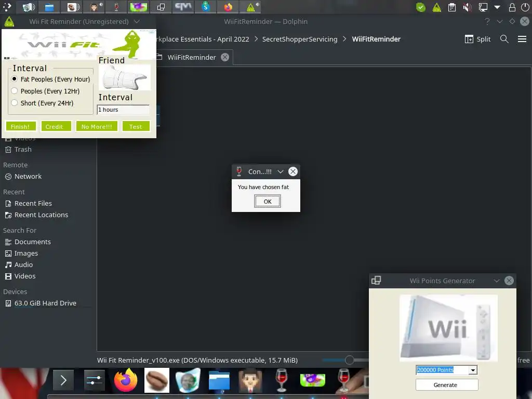
Task: Click Wii Points Generator window icon
Action: pyautogui.click(x=376, y=281)
